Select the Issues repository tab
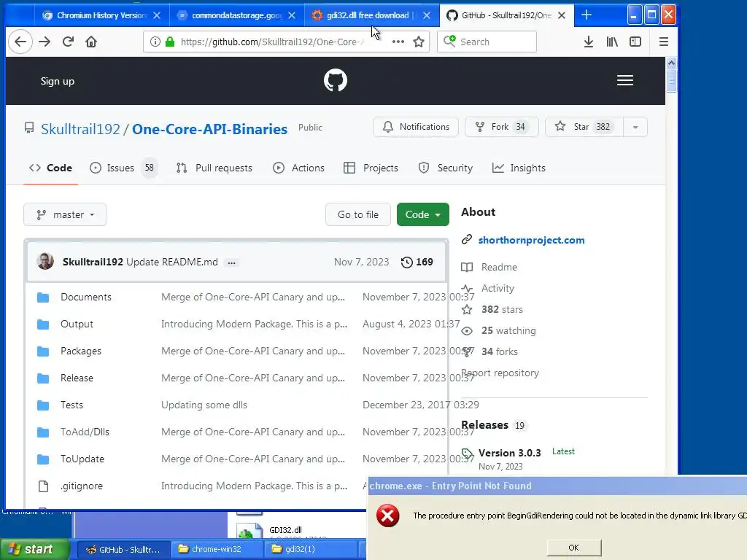Viewport: 747px width, 560px height. point(123,168)
